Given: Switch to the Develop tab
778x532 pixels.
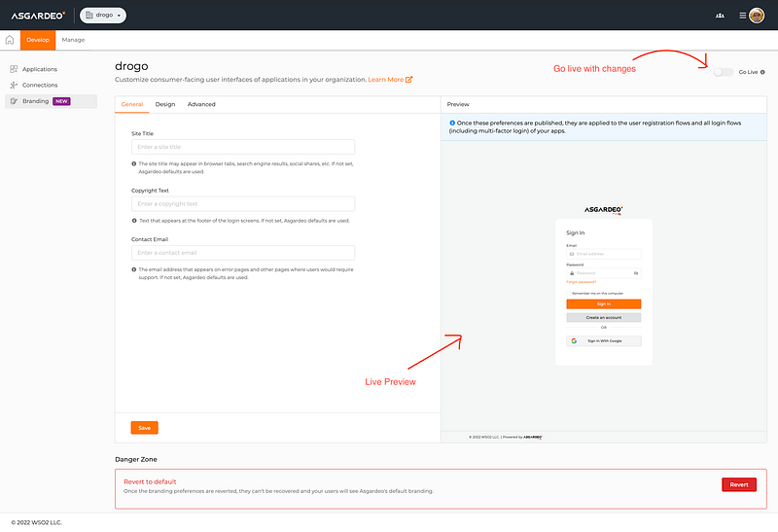Looking at the screenshot, I should point(38,40).
